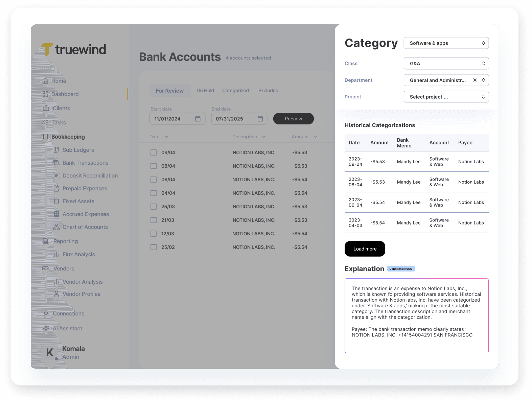This screenshot has width=532, height=402.
Task: Check the 08/04 transaction checkbox
Action: (154, 166)
